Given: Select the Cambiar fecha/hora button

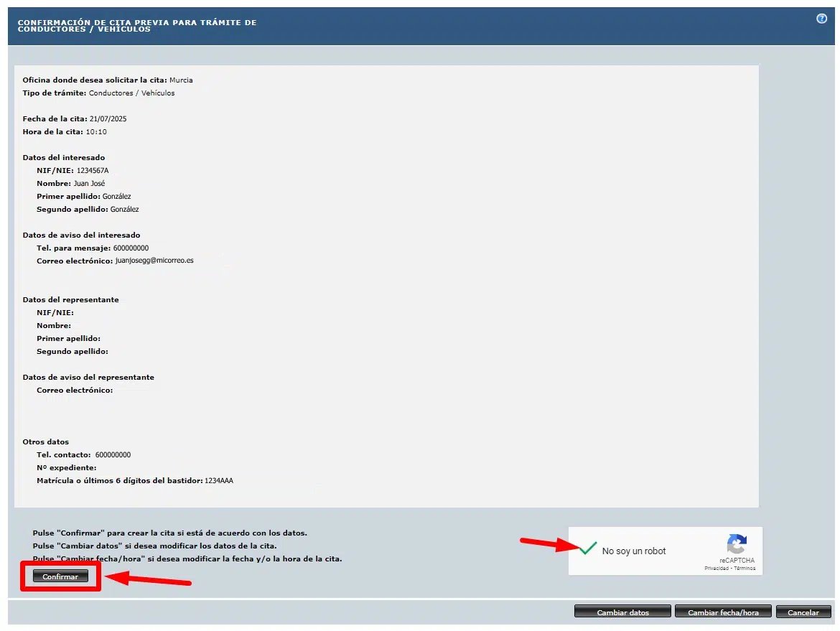Looking at the screenshot, I should point(724,612).
